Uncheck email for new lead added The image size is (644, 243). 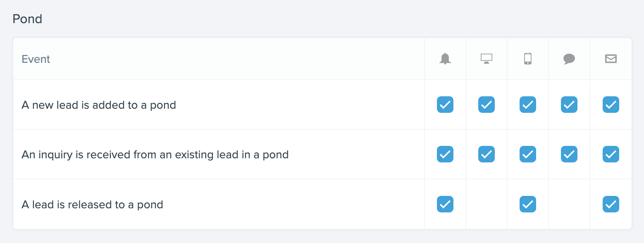(x=611, y=105)
